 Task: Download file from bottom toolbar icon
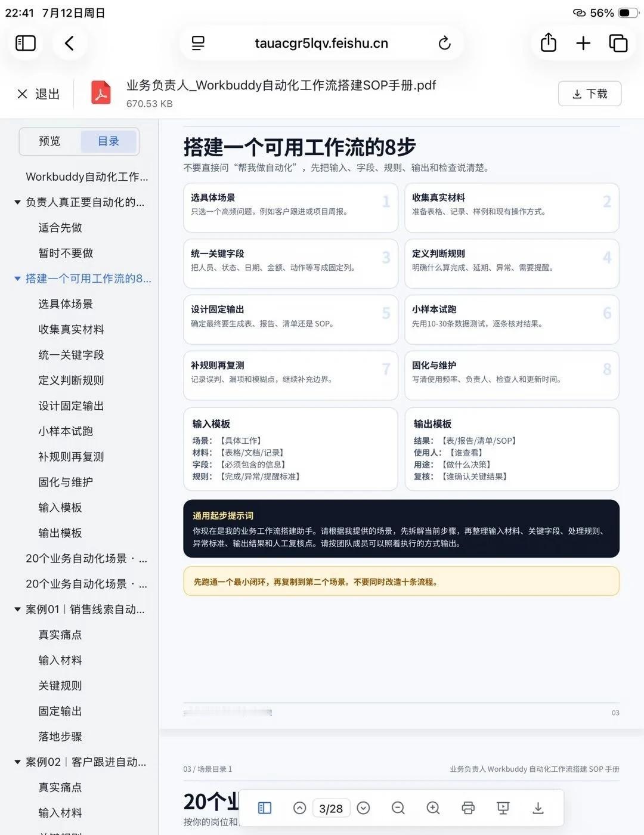click(538, 808)
